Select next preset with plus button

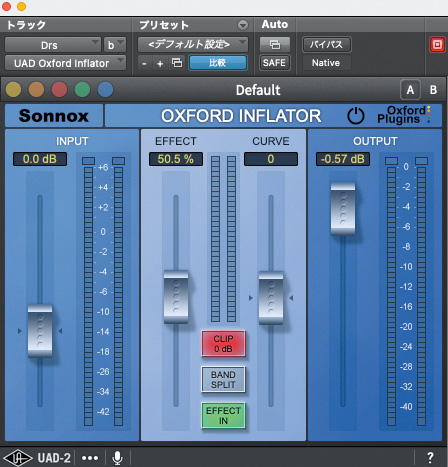(160, 63)
